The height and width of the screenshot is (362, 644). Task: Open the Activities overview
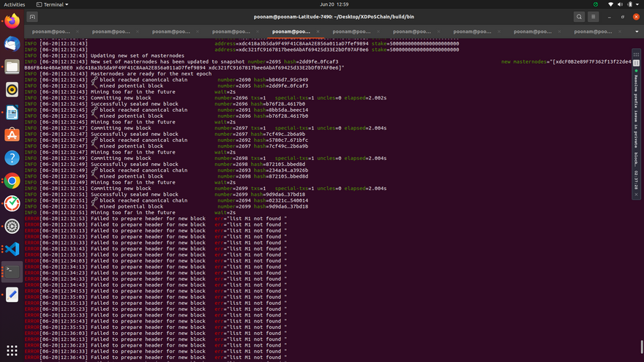click(15, 4)
